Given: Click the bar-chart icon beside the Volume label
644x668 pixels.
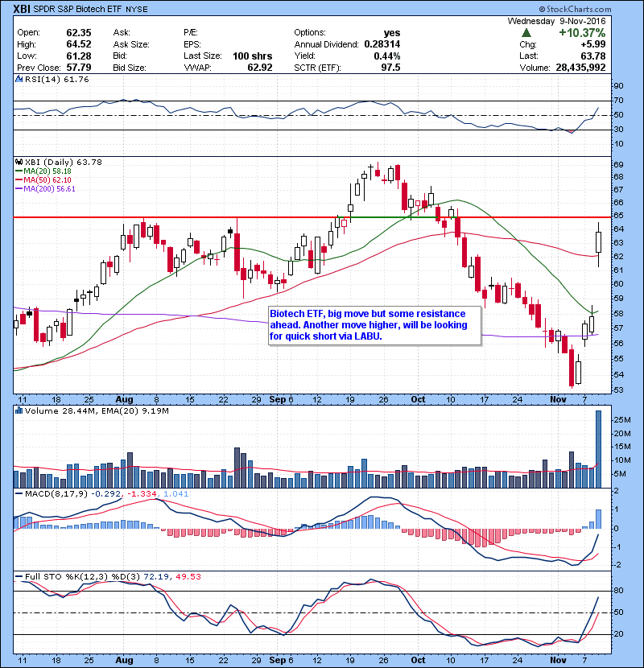Looking at the screenshot, I should tap(19, 410).
